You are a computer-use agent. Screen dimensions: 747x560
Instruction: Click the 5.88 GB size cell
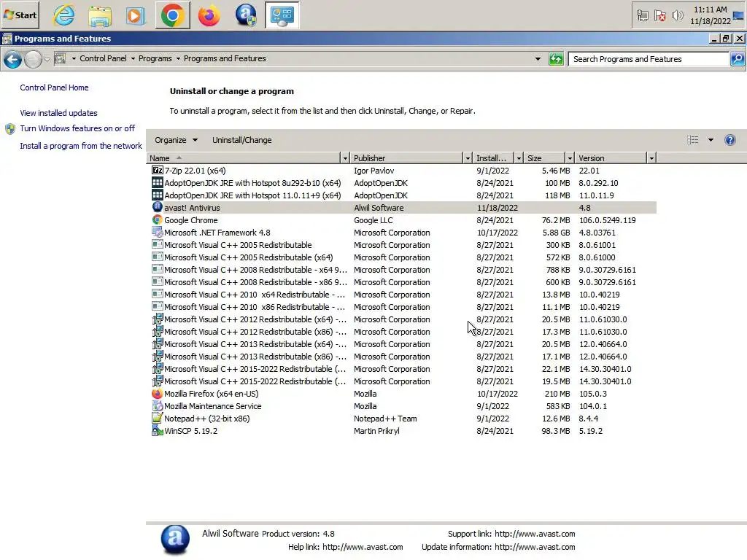pyautogui.click(x=556, y=233)
